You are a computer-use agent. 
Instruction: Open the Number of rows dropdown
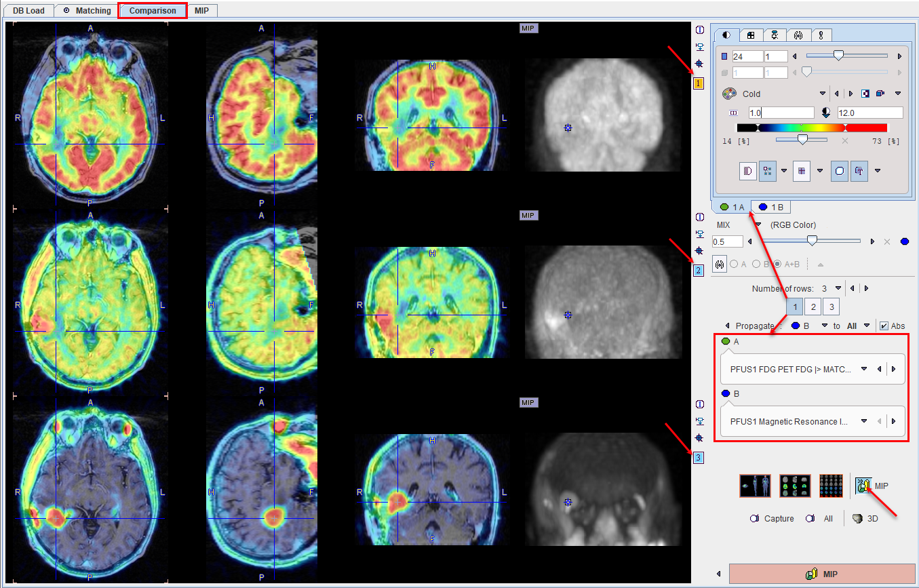pos(838,288)
